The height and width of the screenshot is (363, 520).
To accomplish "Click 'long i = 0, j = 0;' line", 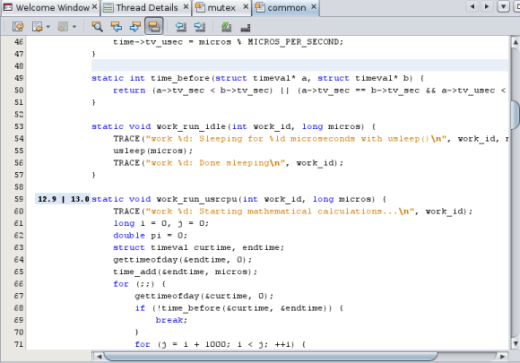I will (161, 223).
